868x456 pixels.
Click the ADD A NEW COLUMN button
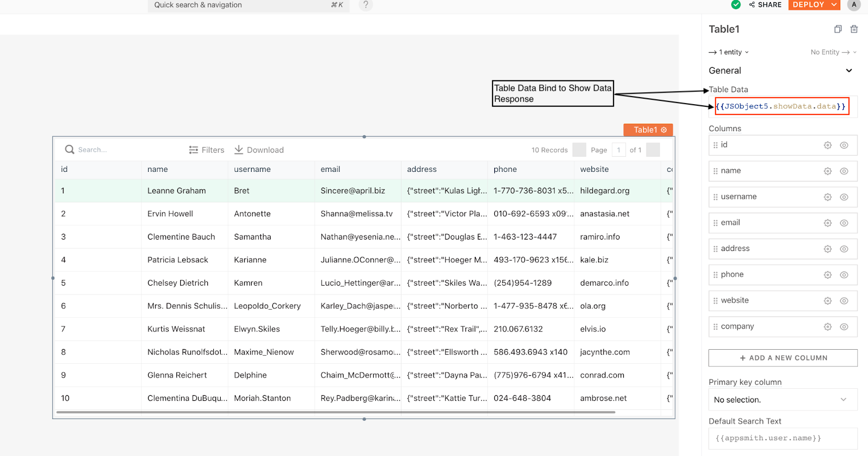pos(782,358)
